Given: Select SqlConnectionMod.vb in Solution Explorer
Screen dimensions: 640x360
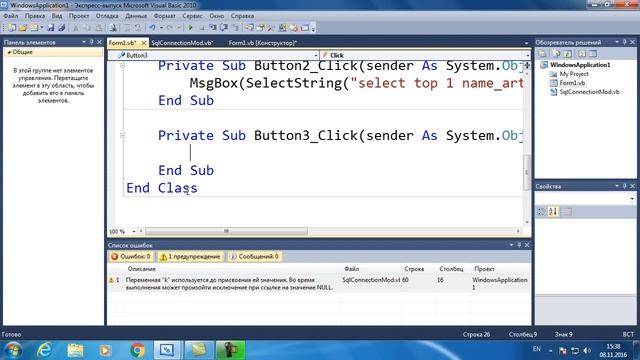Looking at the screenshot, I should tap(589, 92).
